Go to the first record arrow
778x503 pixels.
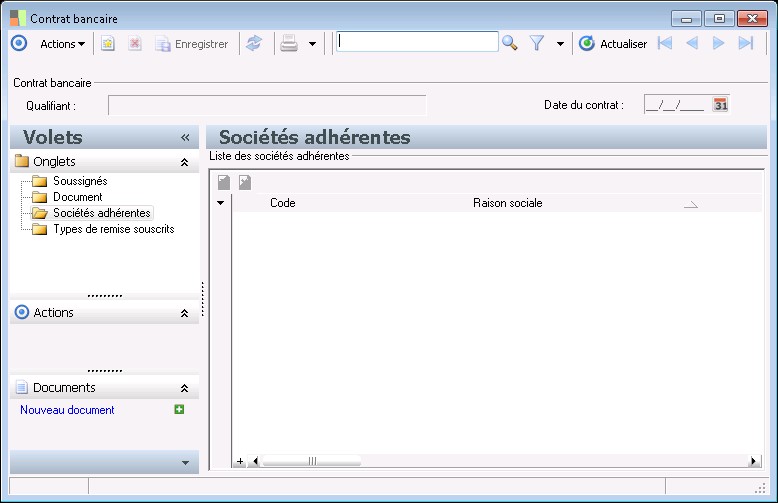665,43
